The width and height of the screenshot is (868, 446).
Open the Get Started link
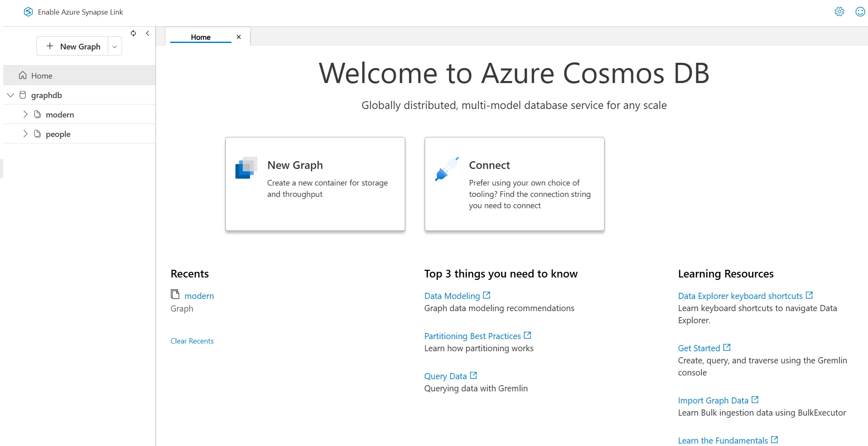coord(699,348)
